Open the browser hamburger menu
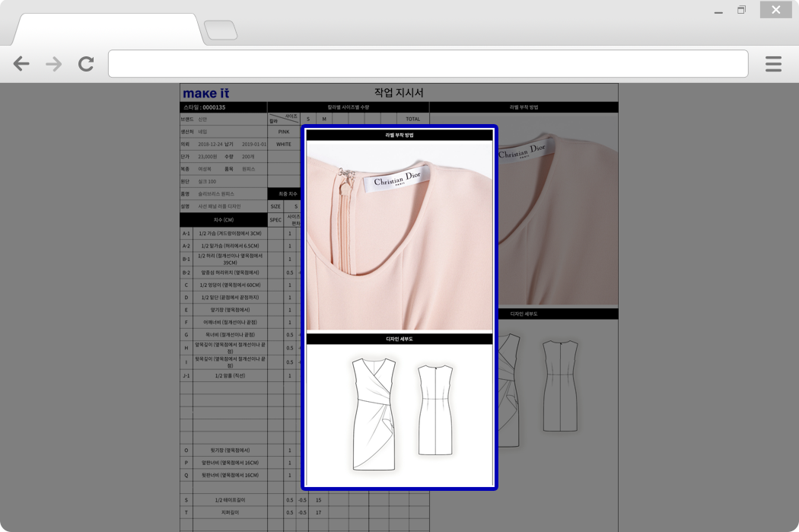The width and height of the screenshot is (799, 532). [x=773, y=64]
